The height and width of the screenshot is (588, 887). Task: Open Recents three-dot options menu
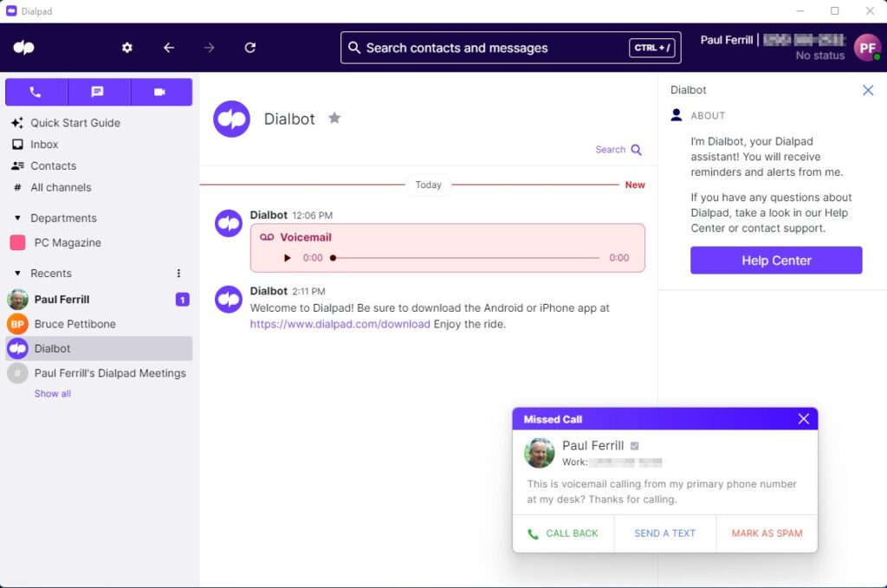178,273
